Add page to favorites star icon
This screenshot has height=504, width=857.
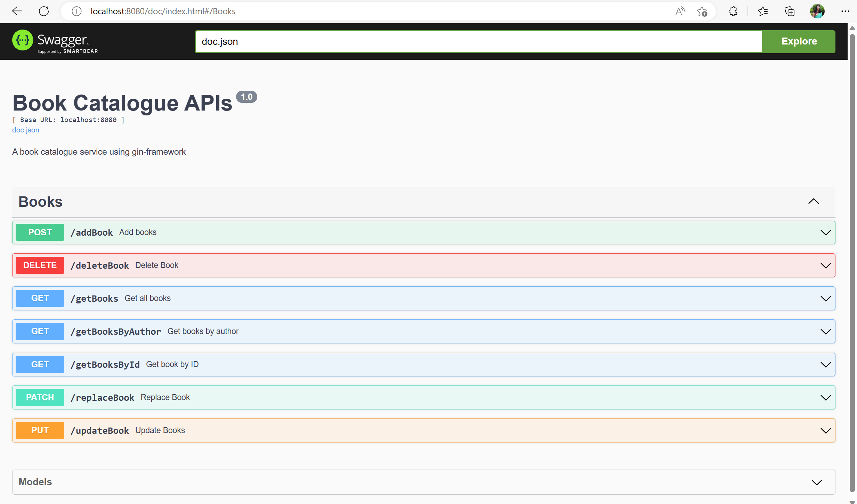coord(702,11)
